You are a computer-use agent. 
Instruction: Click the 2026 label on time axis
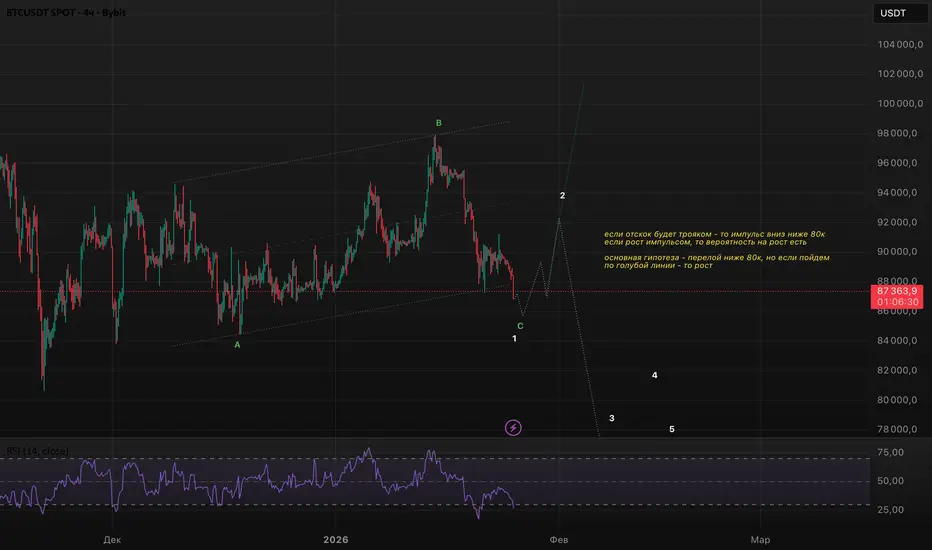pyautogui.click(x=336, y=540)
